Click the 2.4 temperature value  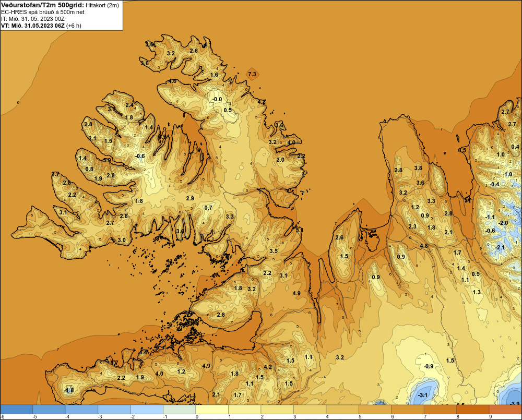pyautogui.click(x=129, y=105)
